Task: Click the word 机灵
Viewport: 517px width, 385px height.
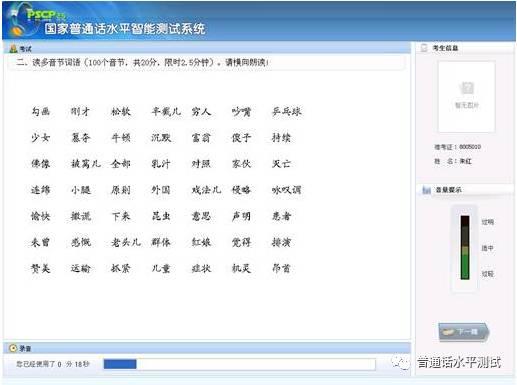Action: click(x=241, y=268)
